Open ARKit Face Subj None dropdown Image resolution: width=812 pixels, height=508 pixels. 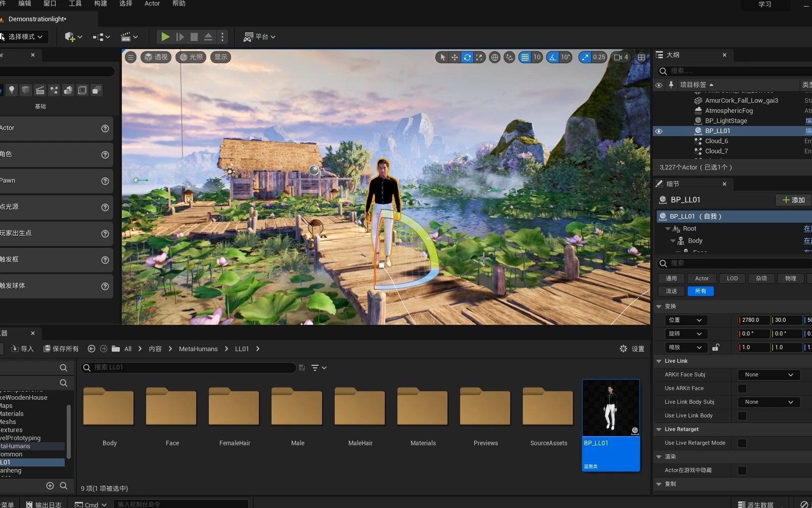(x=769, y=375)
